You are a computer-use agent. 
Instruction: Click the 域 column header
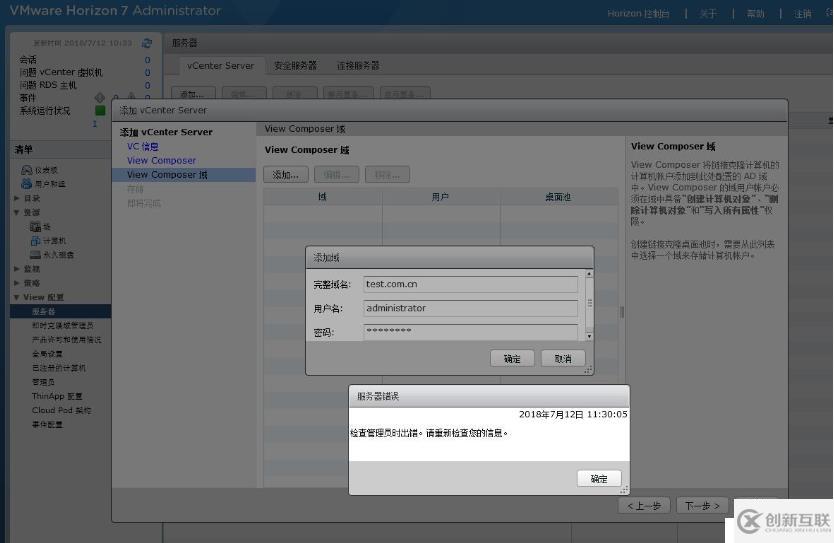[322, 197]
